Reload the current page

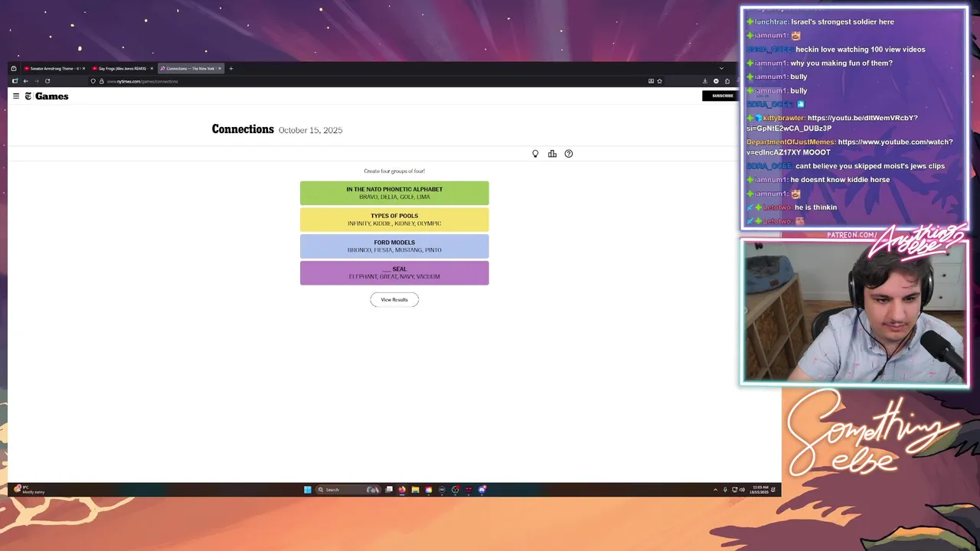tap(47, 81)
